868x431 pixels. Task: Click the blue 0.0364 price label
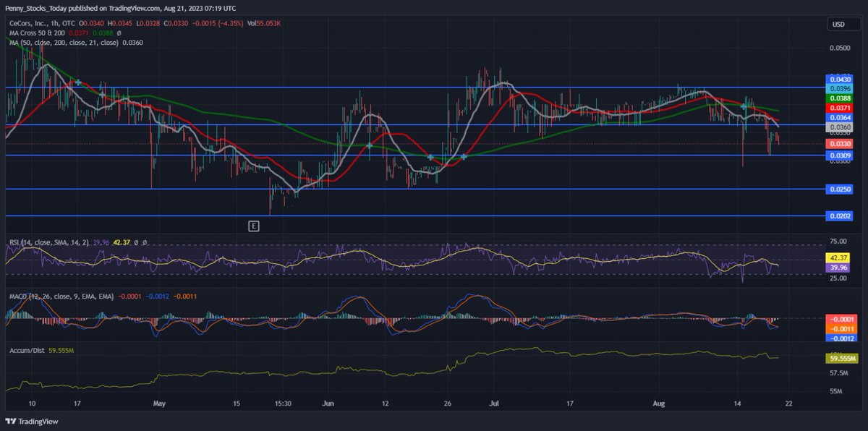tap(840, 116)
